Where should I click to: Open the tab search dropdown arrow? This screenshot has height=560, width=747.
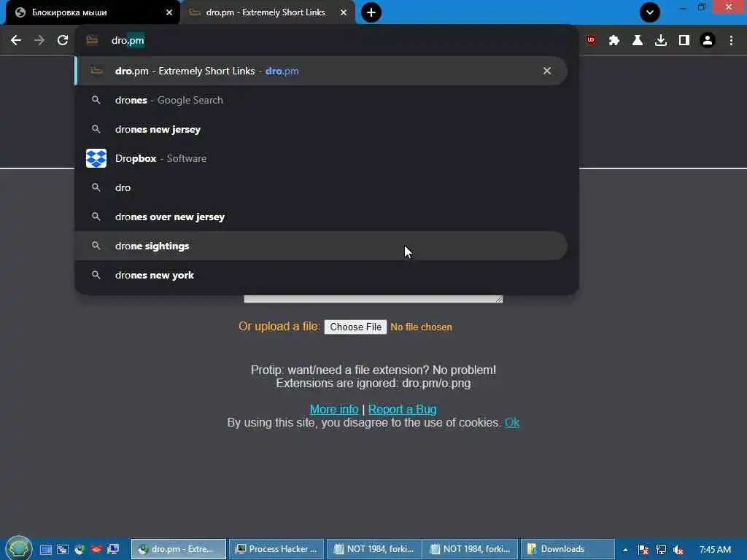650,12
